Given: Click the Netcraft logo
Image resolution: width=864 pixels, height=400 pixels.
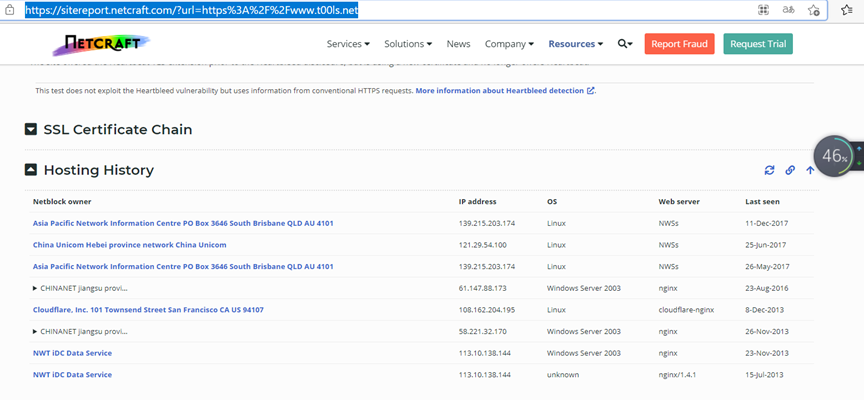Looking at the screenshot, I should click(x=99, y=44).
